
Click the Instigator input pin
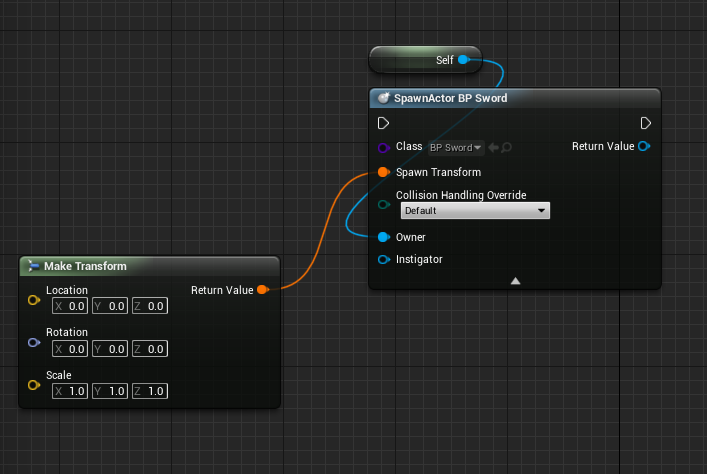[x=383, y=259]
